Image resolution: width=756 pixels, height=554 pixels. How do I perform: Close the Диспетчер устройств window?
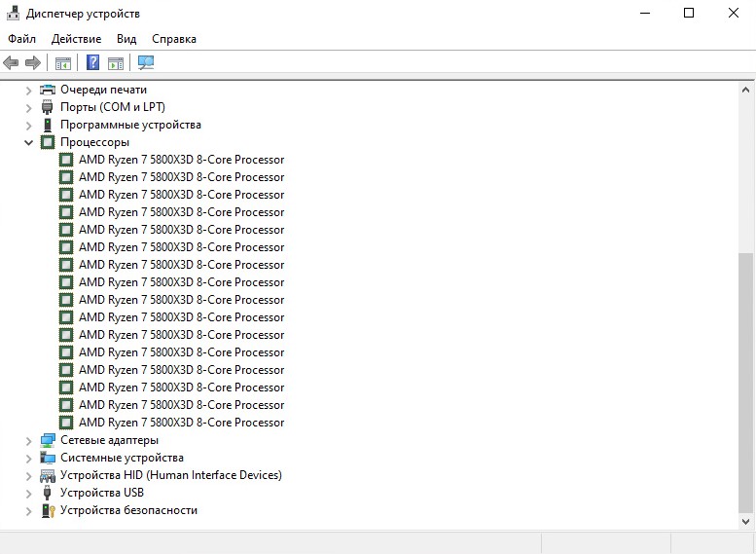[734, 13]
